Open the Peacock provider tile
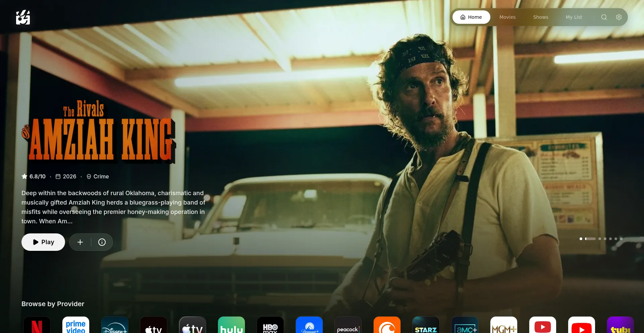The width and height of the screenshot is (644, 333). (348, 325)
